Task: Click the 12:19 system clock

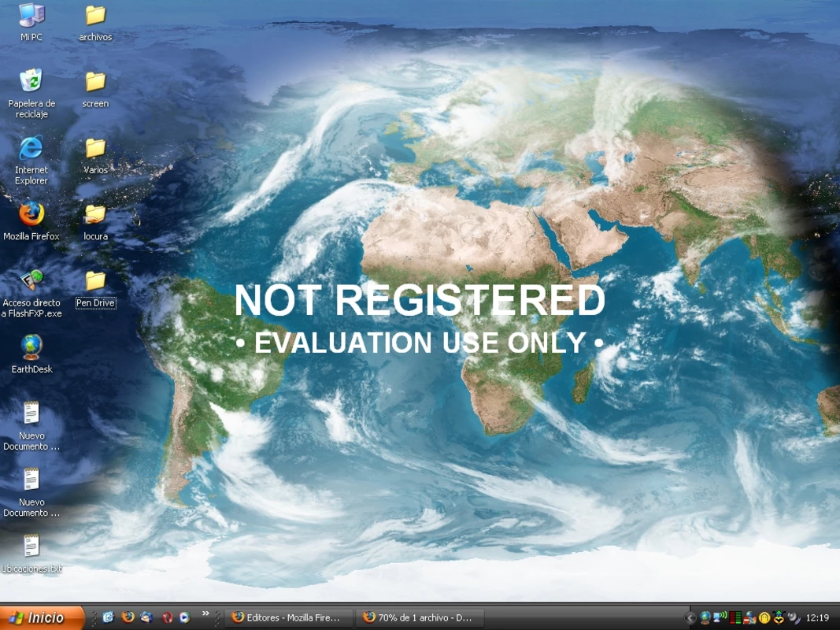Action: point(817,617)
